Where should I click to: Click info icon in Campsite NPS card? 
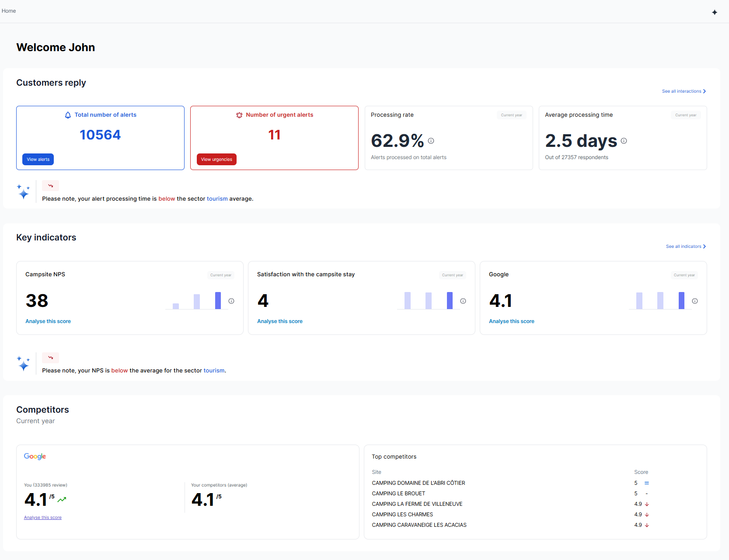[x=231, y=301]
